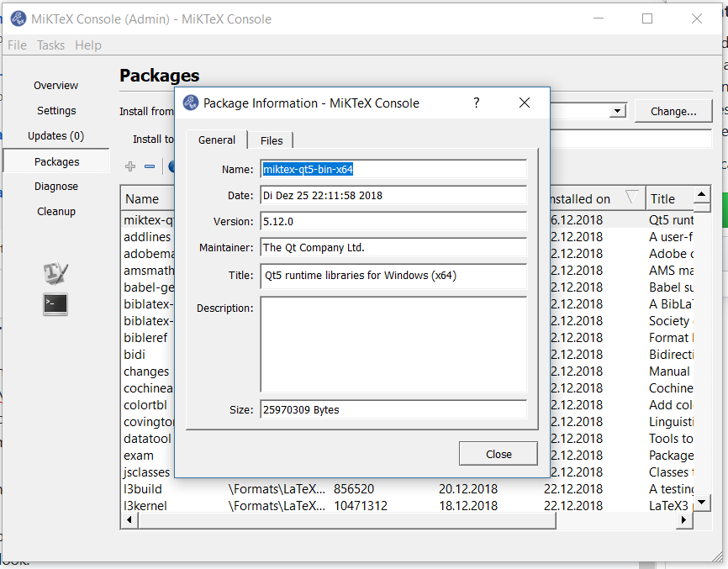Open the File menu
This screenshot has height=569, width=728.
pyautogui.click(x=17, y=45)
